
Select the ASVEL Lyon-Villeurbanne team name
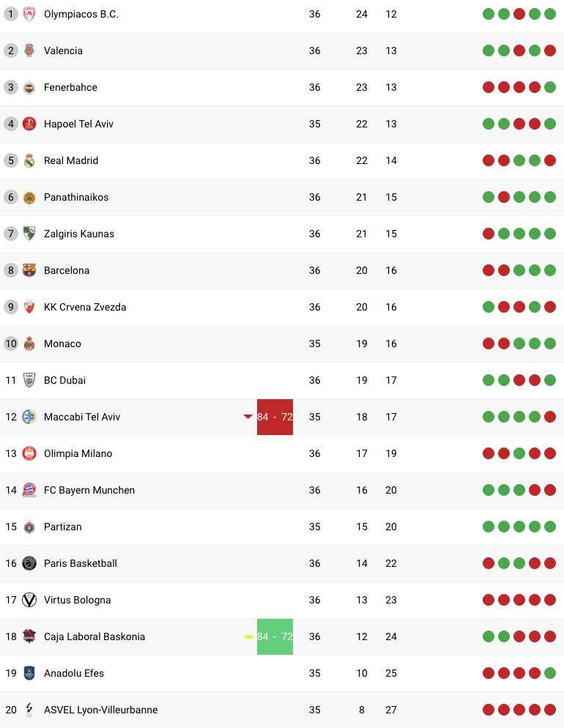[100, 710]
